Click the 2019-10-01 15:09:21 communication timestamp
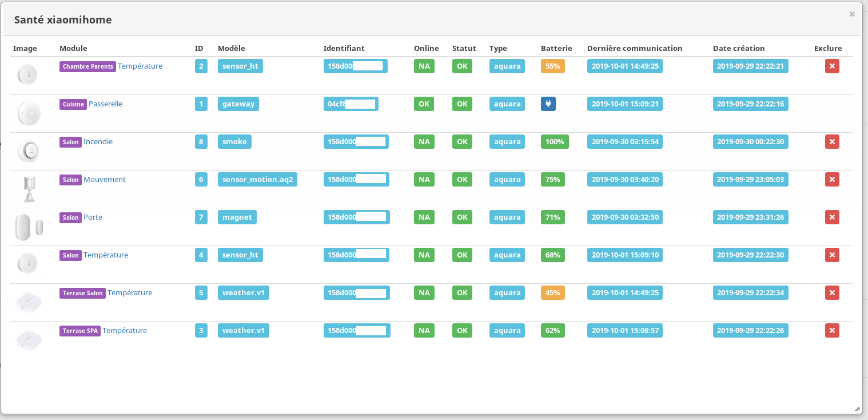The image size is (868, 420). 625,104
